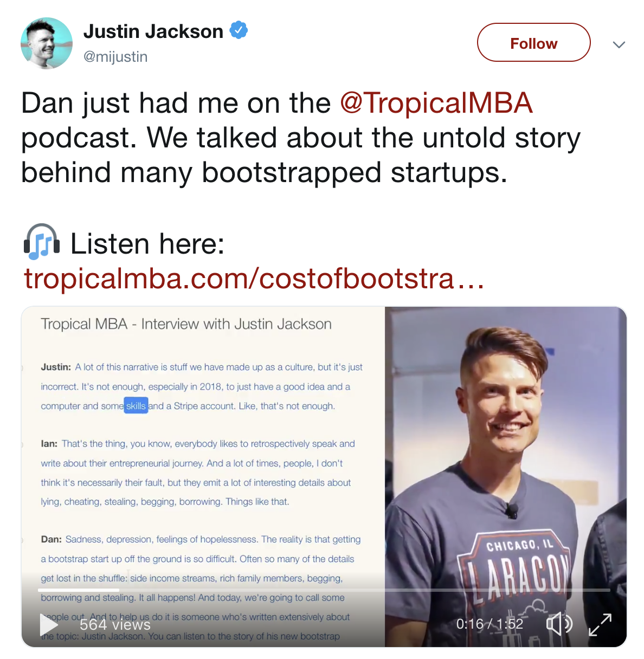Click the 564 views counter

[115, 625]
